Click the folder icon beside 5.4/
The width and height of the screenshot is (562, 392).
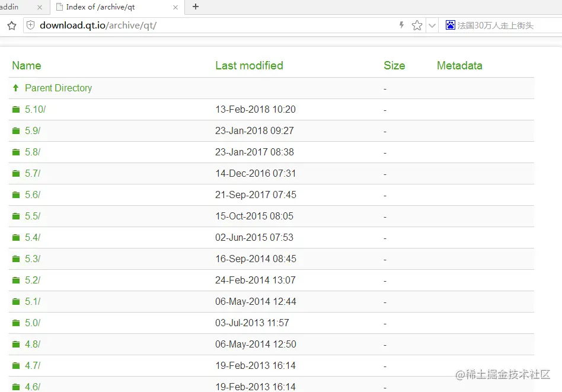point(16,237)
